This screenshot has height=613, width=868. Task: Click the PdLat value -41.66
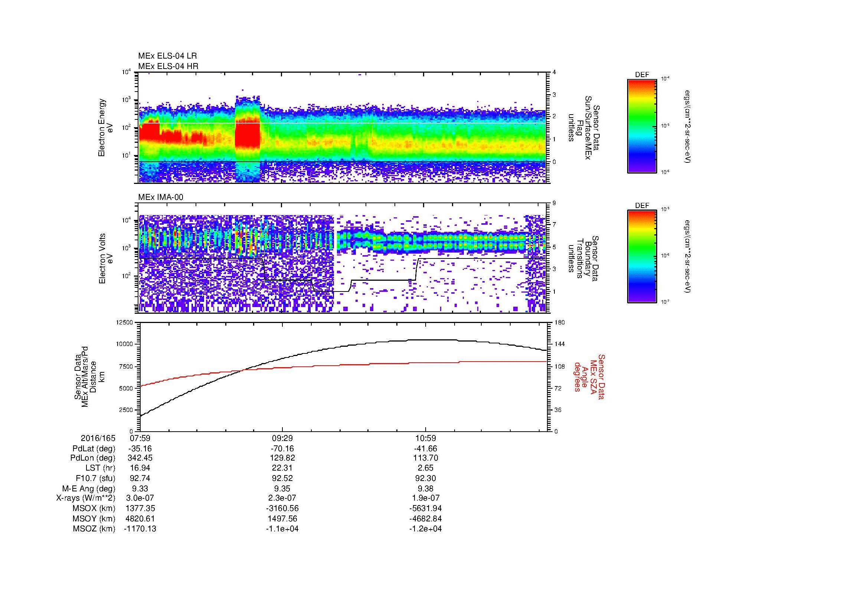[x=426, y=449]
